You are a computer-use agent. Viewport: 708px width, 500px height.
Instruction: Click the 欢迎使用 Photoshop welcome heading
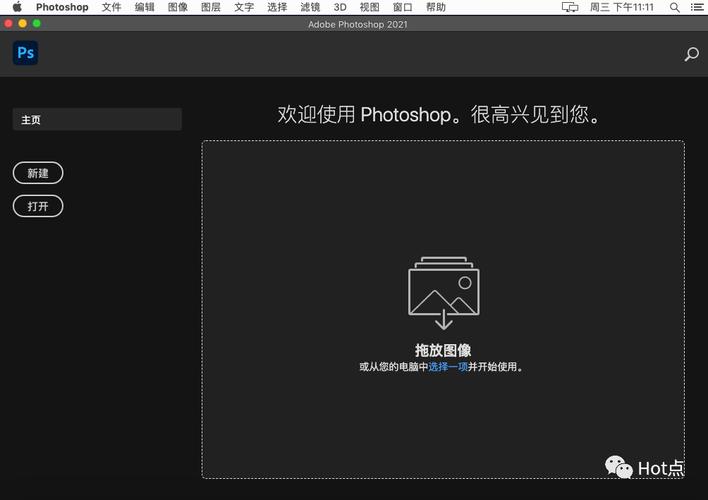tap(438, 115)
